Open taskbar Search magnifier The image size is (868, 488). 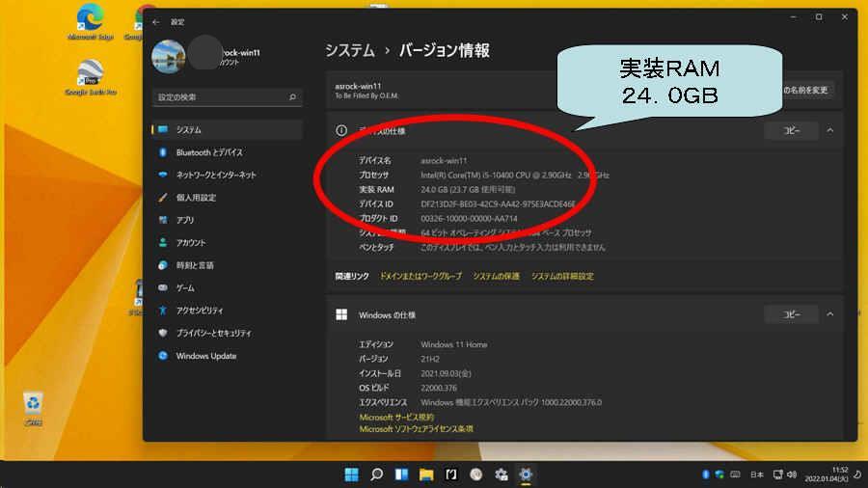[376, 474]
